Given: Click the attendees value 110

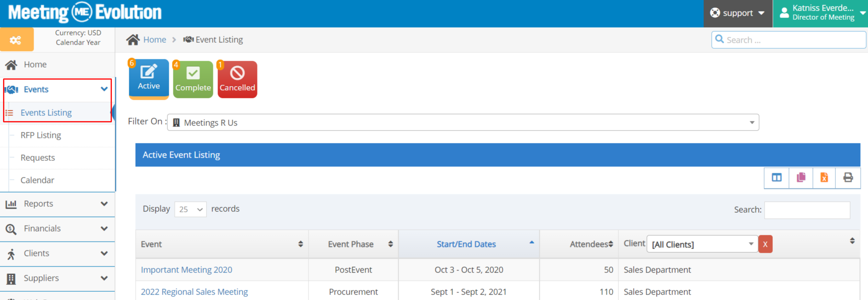Looking at the screenshot, I should (x=606, y=292).
